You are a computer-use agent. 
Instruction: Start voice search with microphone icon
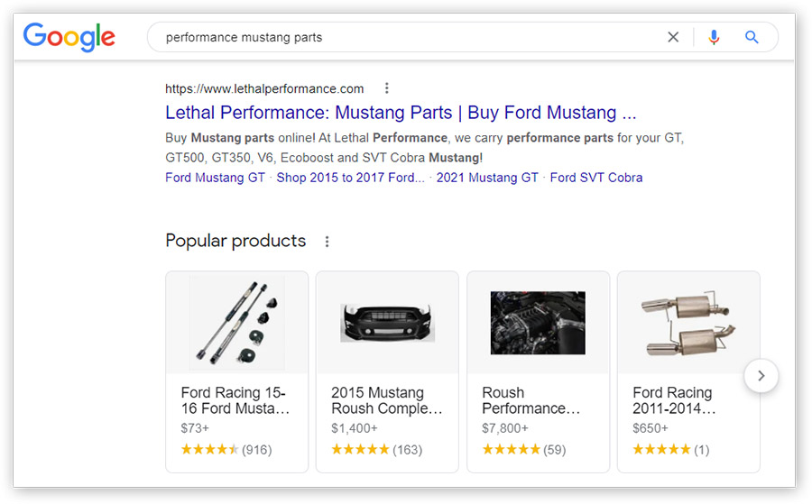coord(714,37)
